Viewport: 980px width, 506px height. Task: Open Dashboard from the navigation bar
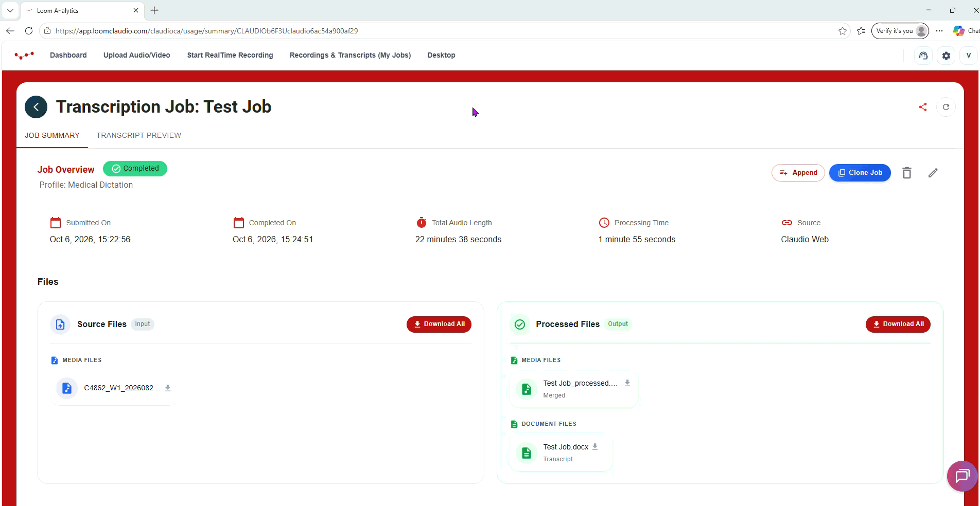tap(68, 55)
